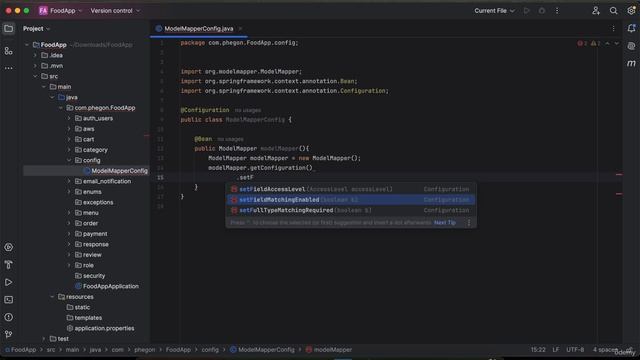Open editor tab options menu

click(613, 29)
